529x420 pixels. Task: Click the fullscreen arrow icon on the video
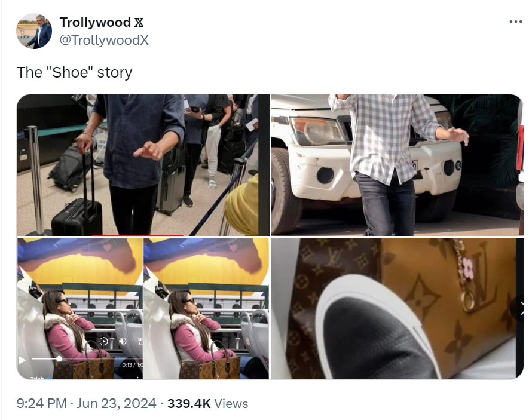[140, 342]
